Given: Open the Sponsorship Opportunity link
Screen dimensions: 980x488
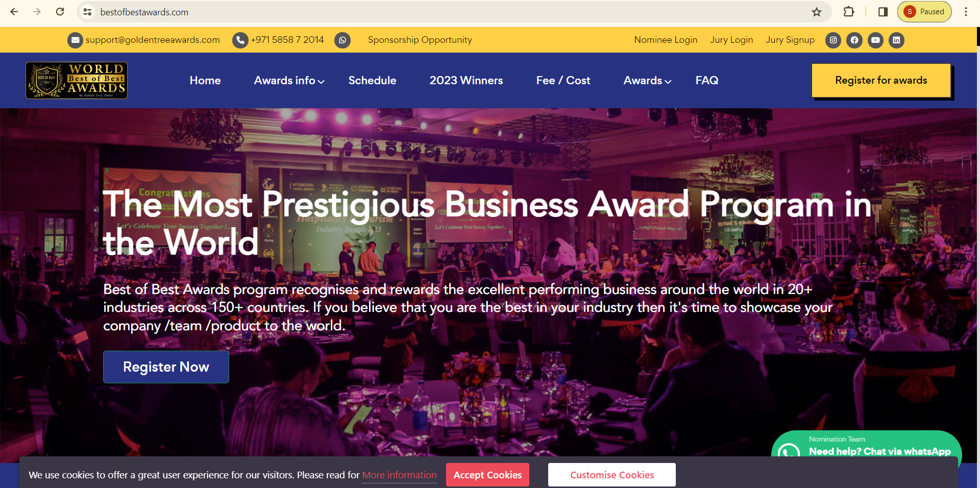Looking at the screenshot, I should pos(420,40).
